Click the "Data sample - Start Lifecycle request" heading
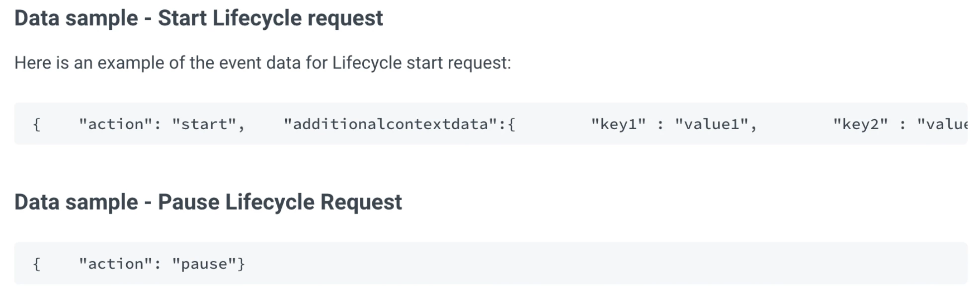This screenshot has height=290, width=980. 198,18
